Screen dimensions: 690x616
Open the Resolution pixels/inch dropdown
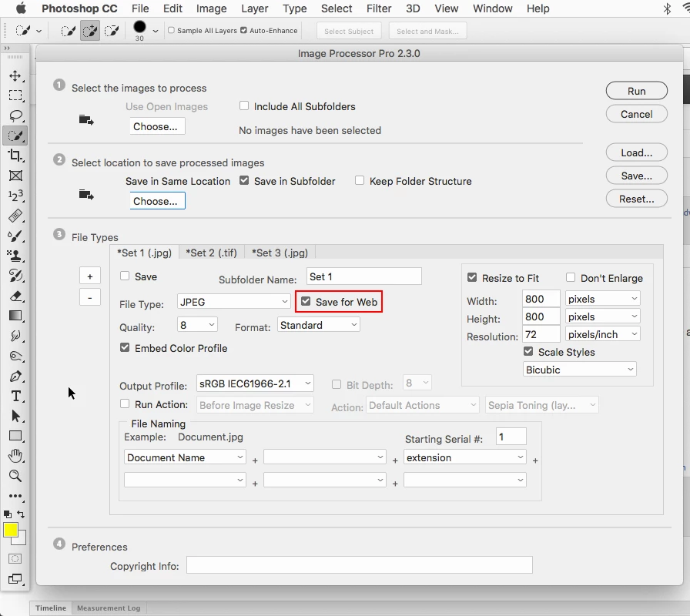pos(602,334)
